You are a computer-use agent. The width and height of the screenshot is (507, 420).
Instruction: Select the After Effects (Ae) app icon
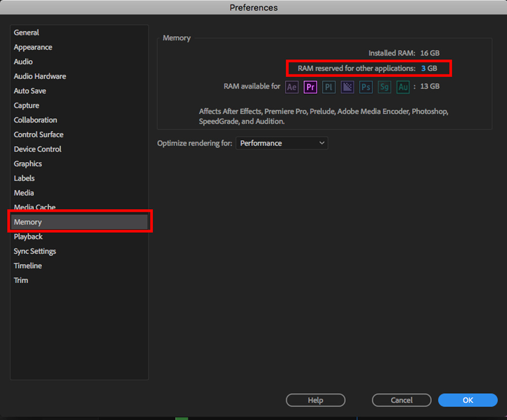pyautogui.click(x=292, y=87)
